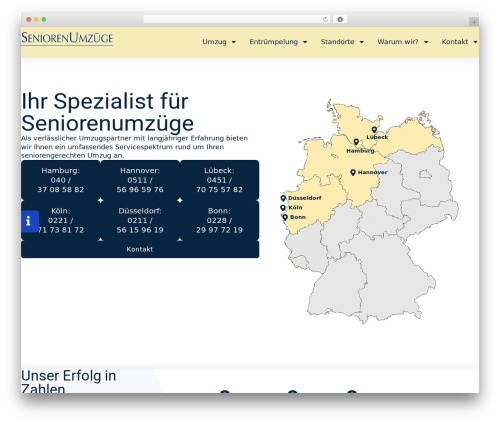The height and width of the screenshot is (423, 500).
Task: Call the Düsseldorf phone number button
Action: tap(140, 220)
